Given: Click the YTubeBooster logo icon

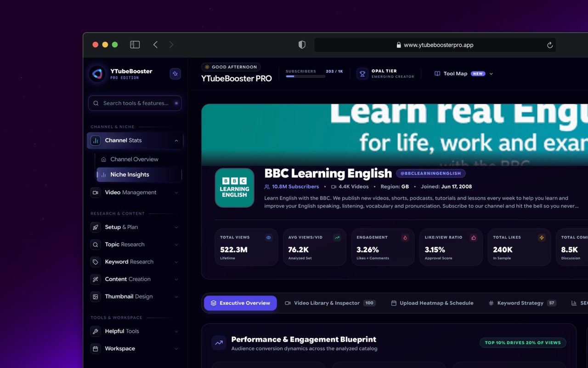Looking at the screenshot, I should point(97,74).
